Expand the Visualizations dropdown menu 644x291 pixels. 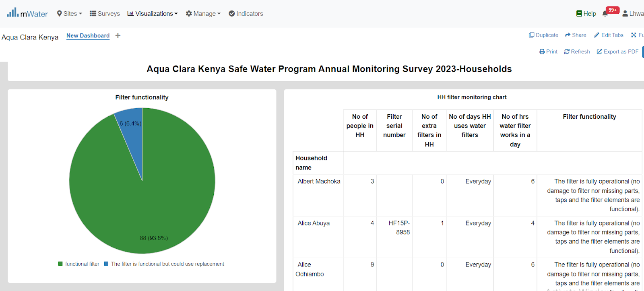[x=153, y=14]
